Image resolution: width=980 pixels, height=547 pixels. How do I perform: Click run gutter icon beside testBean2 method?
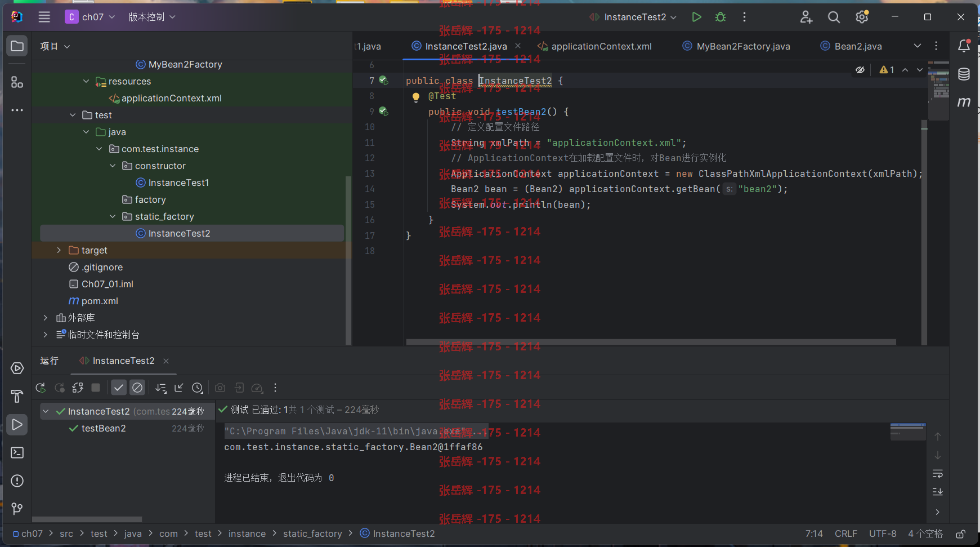[383, 112]
